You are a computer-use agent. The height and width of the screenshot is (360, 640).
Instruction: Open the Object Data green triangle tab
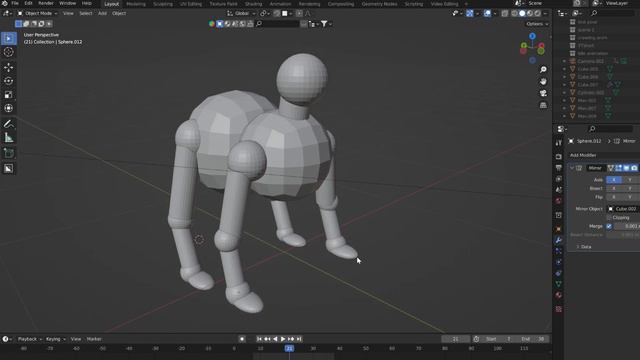tap(559, 284)
